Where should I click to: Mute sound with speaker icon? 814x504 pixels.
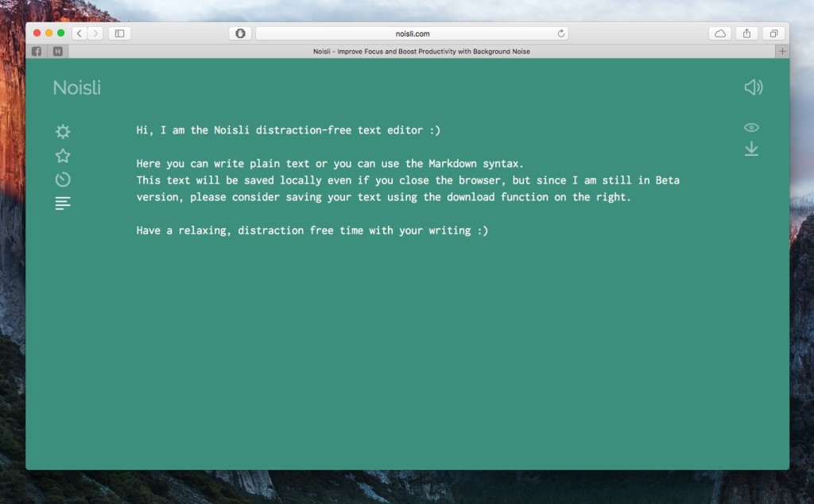[754, 87]
